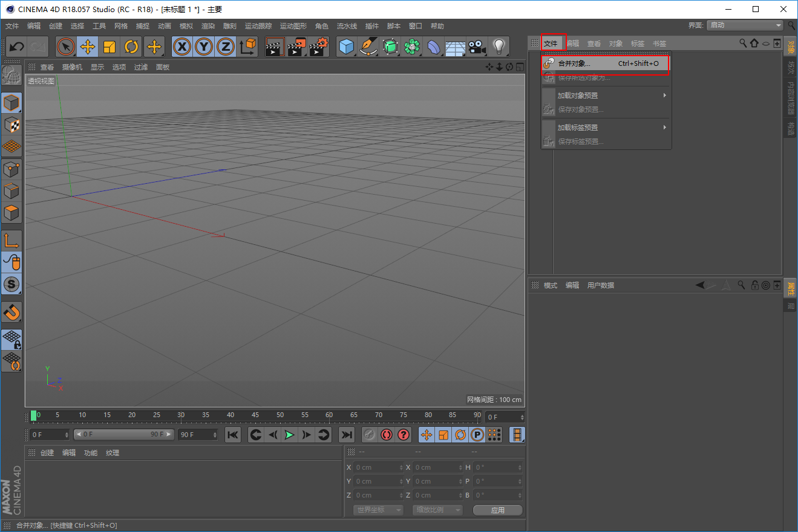
Task: Toggle Z axis lock
Action: coord(226,47)
